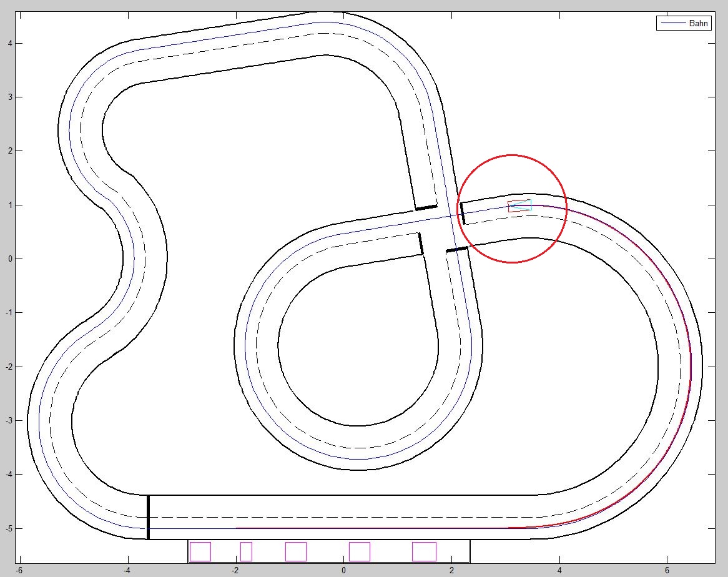The image size is (728, 577).
Task: Click the rightmost magenta parking box
Action: (x=424, y=551)
